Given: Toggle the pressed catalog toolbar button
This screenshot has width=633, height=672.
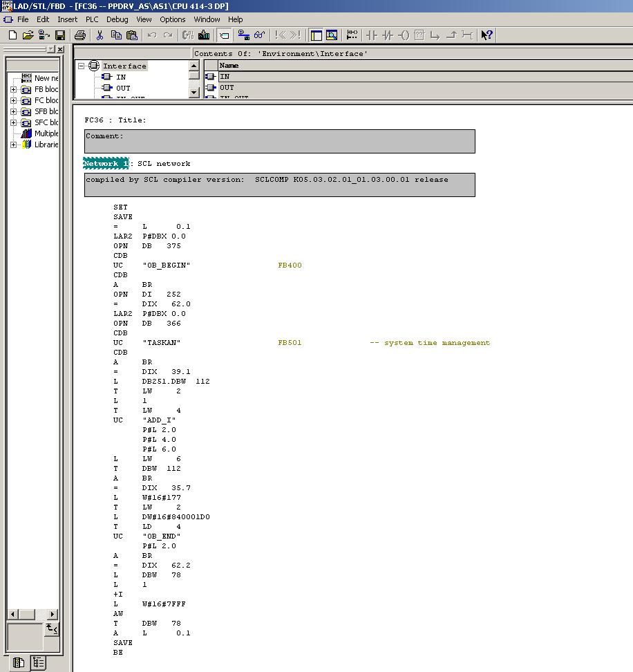Looking at the screenshot, I should tap(224, 35).
